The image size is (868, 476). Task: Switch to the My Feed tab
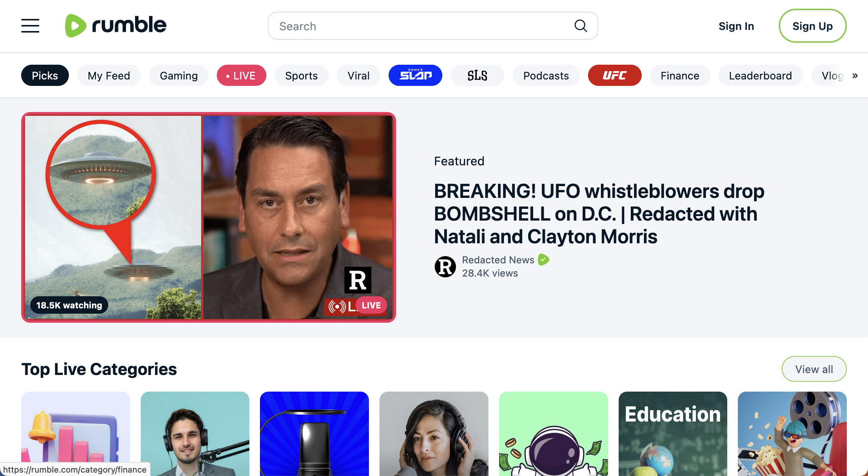point(109,75)
